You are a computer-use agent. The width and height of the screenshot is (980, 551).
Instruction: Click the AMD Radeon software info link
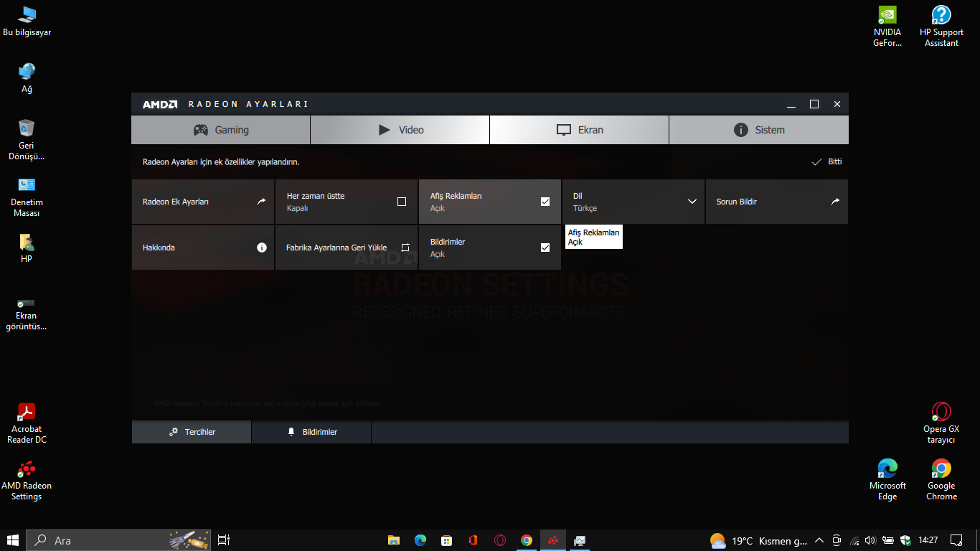click(268, 403)
